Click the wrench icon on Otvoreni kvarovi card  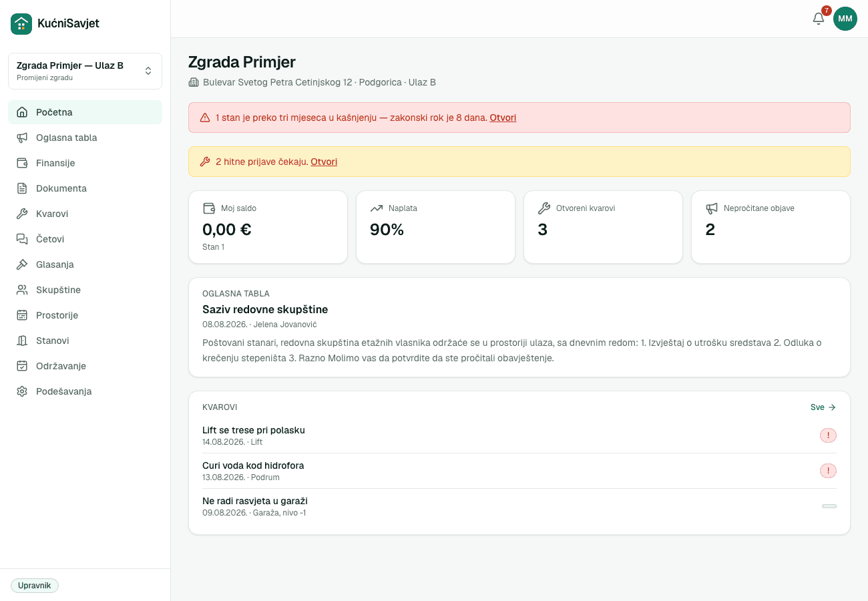[x=544, y=208]
